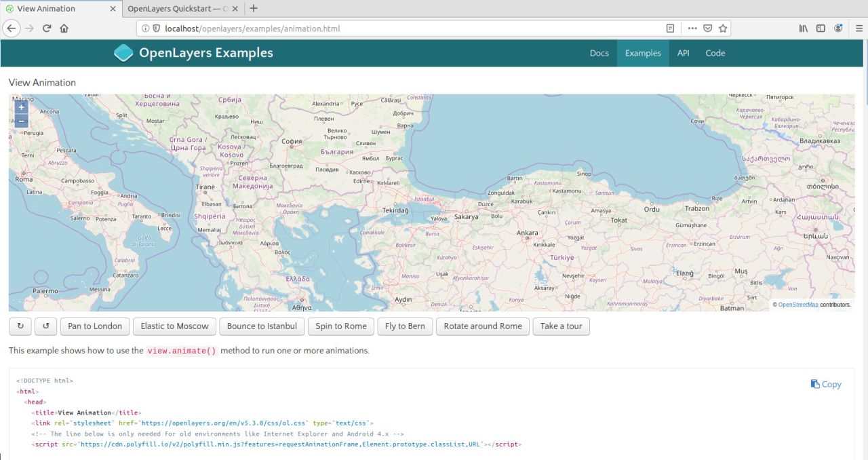The height and width of the screenshot is (460, 868).
Task: Click Rotate around Rome button
Action: 483,326
